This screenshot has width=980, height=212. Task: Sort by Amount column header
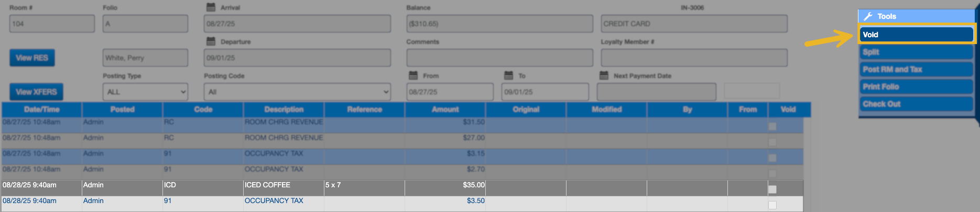pos(445,109)
